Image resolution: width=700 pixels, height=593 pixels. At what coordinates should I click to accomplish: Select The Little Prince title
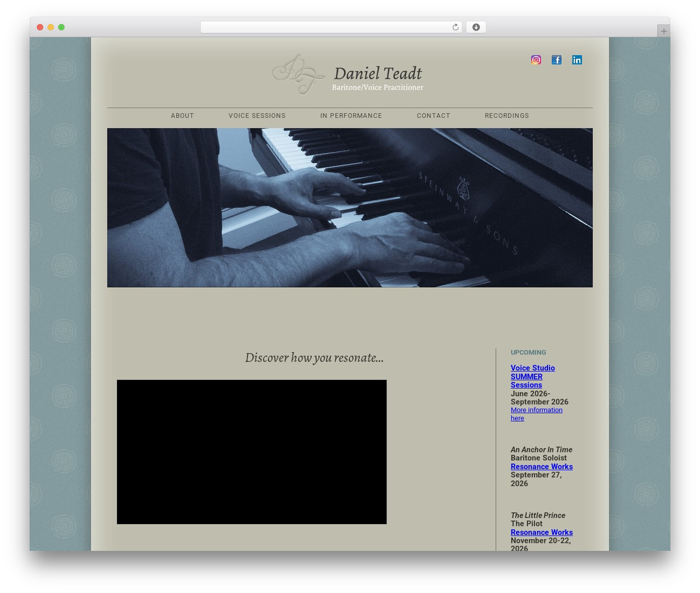tap(538, 515)
